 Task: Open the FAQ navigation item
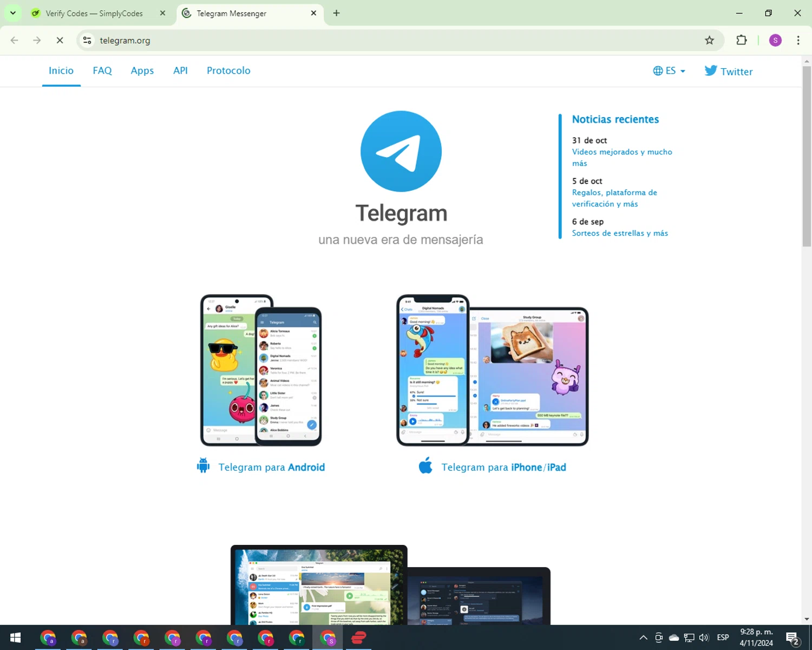pos(102,70)
